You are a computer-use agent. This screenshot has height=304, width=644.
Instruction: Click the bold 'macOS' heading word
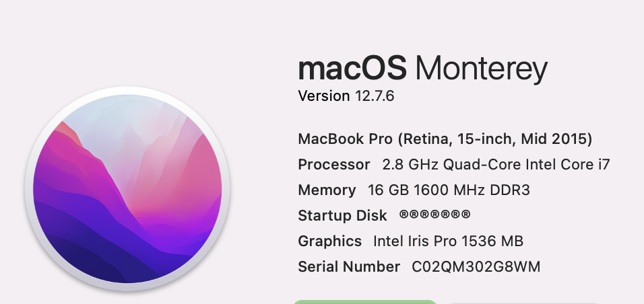coord(352,68)
